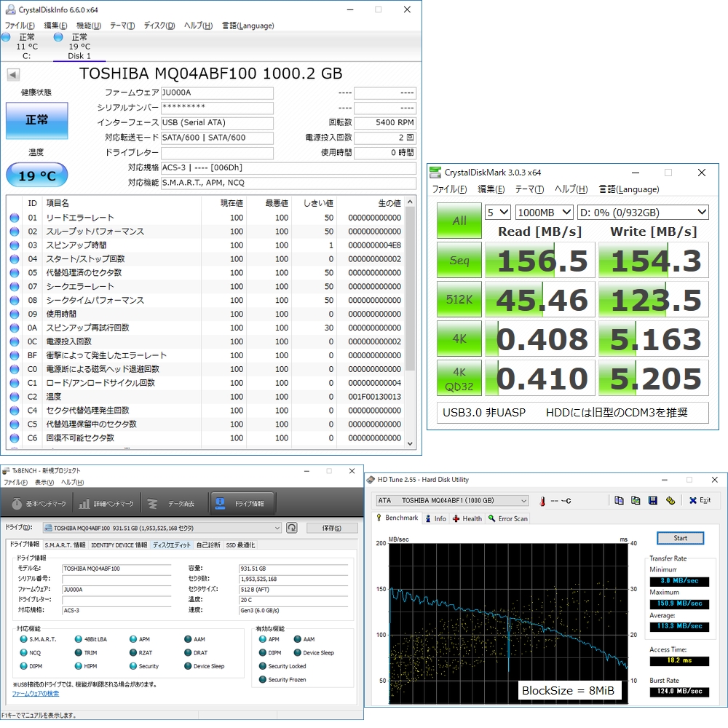Screen dimensions: 728x728
Task: Switch to TxBENCH SSD 最適化 tab
Action: pyautogui.click(x=240, y=545)
